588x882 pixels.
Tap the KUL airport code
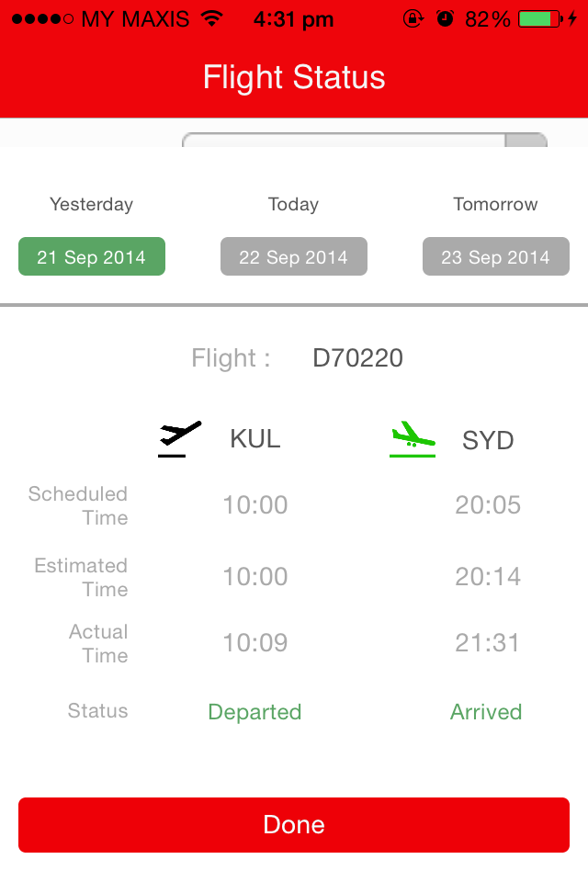coord(254,438)
